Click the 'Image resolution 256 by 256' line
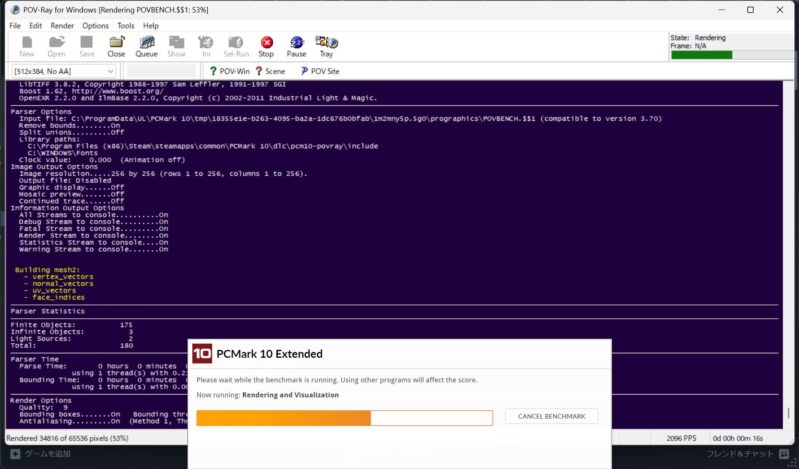Screen dimensions: 799x469 [163, 173]
